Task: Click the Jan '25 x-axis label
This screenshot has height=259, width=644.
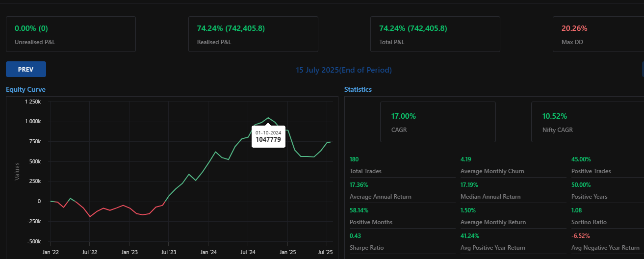Action: click(287, 252)
